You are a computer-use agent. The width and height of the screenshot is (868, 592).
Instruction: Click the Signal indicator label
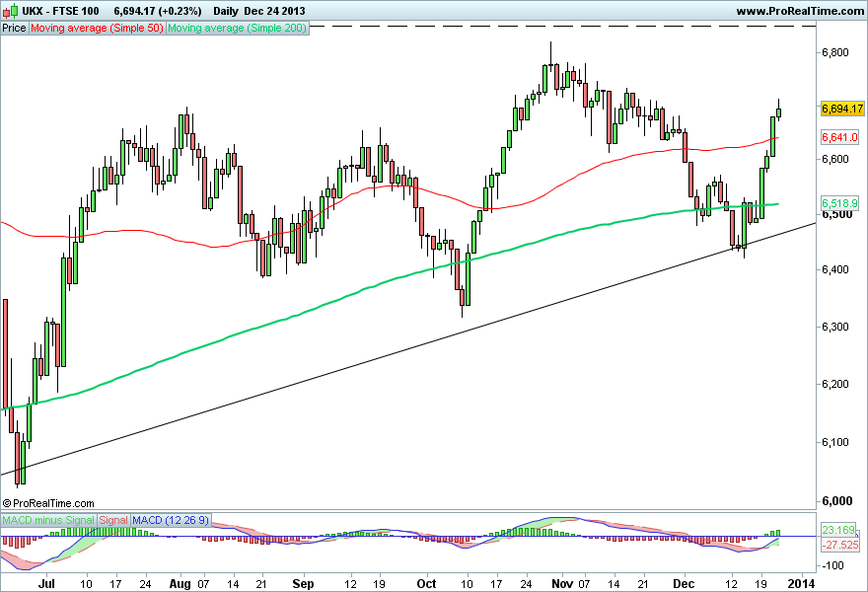click(x=113, y=521)
